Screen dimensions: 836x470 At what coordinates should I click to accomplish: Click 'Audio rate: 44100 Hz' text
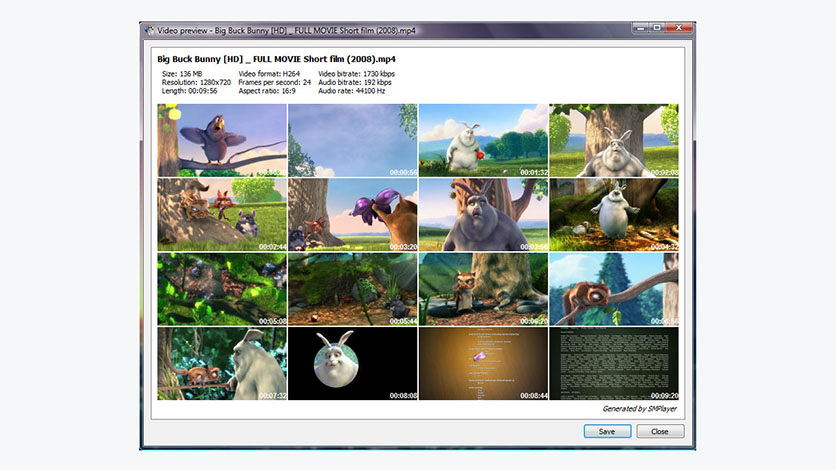[351, 91]
